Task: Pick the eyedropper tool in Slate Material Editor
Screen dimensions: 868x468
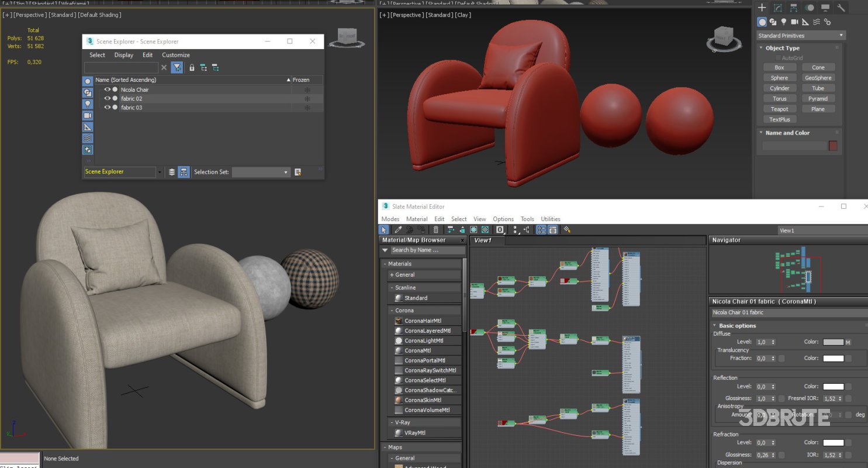Action: coord(398,230)
